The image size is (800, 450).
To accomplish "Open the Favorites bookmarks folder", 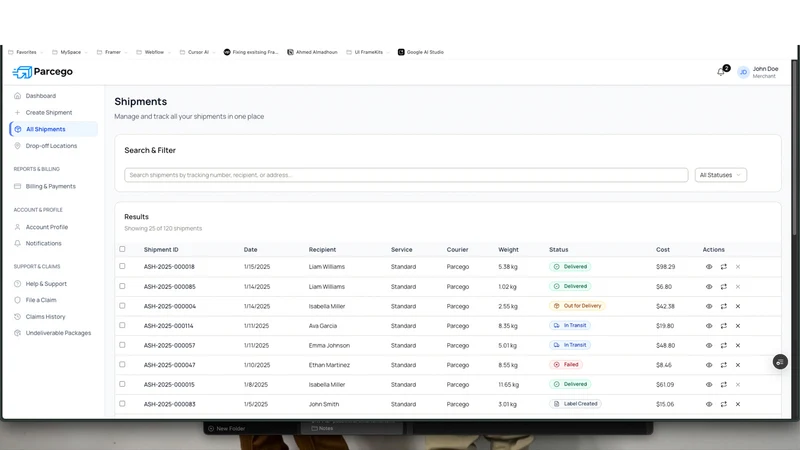I will pyautogui.click(x=25, y=52).
